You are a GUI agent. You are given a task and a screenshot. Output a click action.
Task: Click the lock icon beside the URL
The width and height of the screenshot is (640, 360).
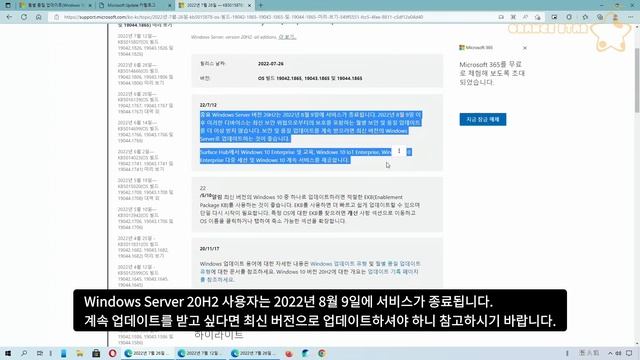coord(57,17)
